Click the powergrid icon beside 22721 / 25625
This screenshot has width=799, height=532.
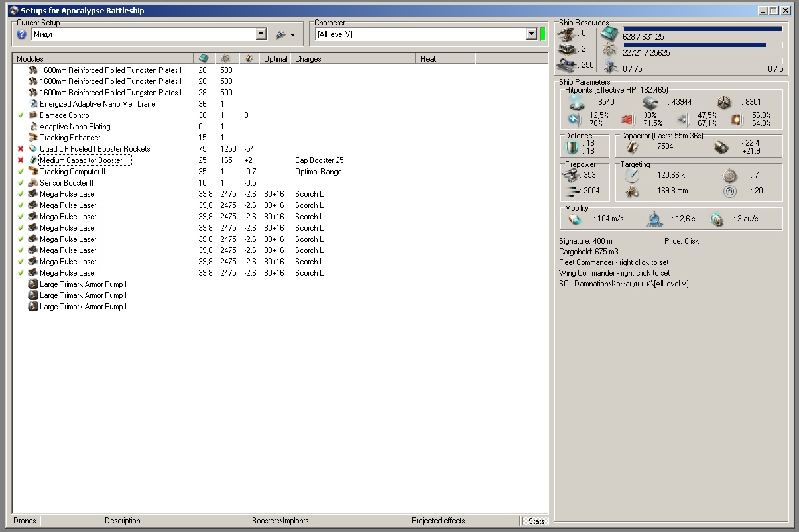pos(609,50)
